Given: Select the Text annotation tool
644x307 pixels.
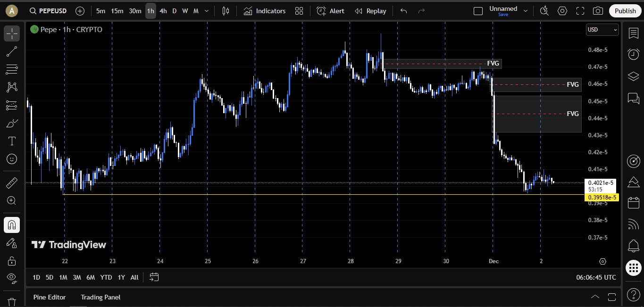Looking at the screenshot, I should [12, 141].
